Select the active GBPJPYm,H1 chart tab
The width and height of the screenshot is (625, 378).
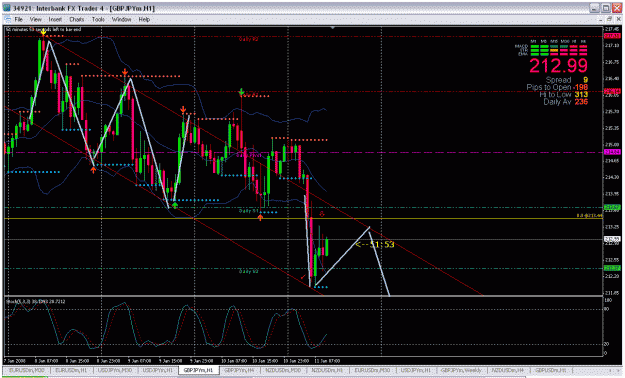[x=199, y=370]
